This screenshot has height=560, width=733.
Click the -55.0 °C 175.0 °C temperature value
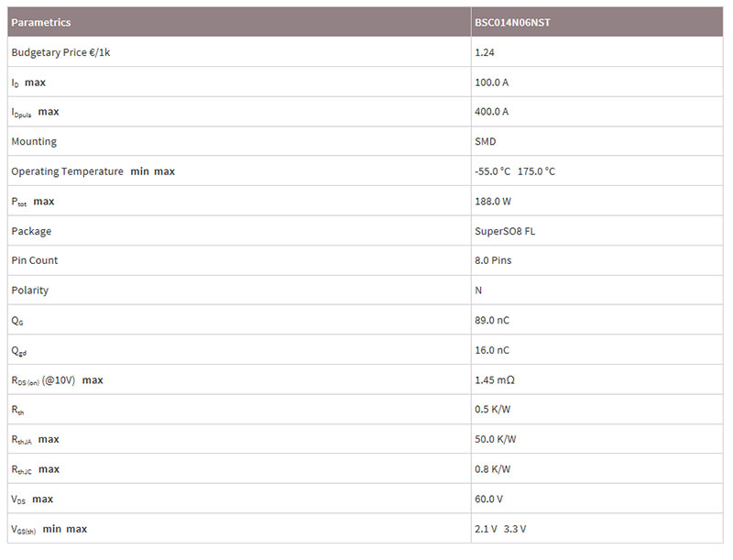click(x=515, y=171)
